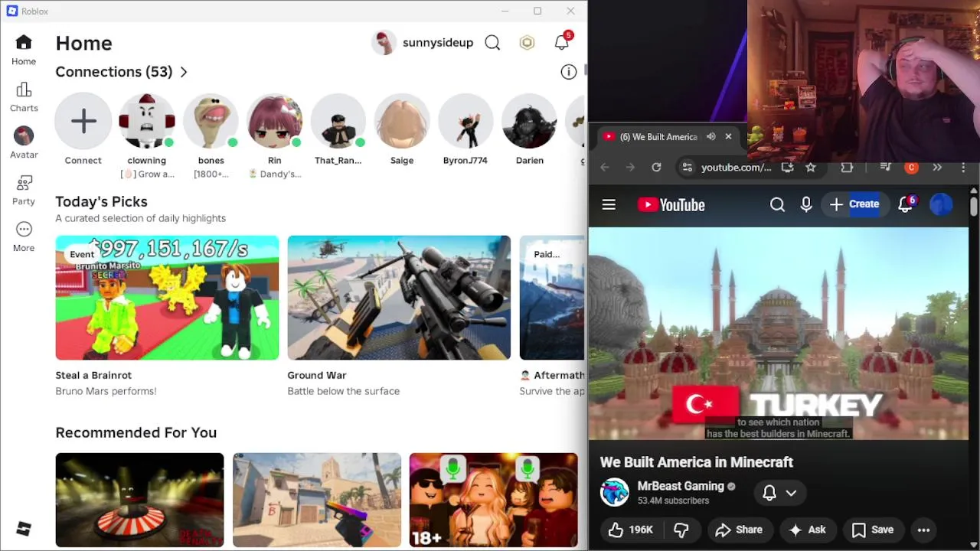Open the Aftermath paid game thumbnail
The width and height of the screenshot is (980, 551).
pos(552,298)
